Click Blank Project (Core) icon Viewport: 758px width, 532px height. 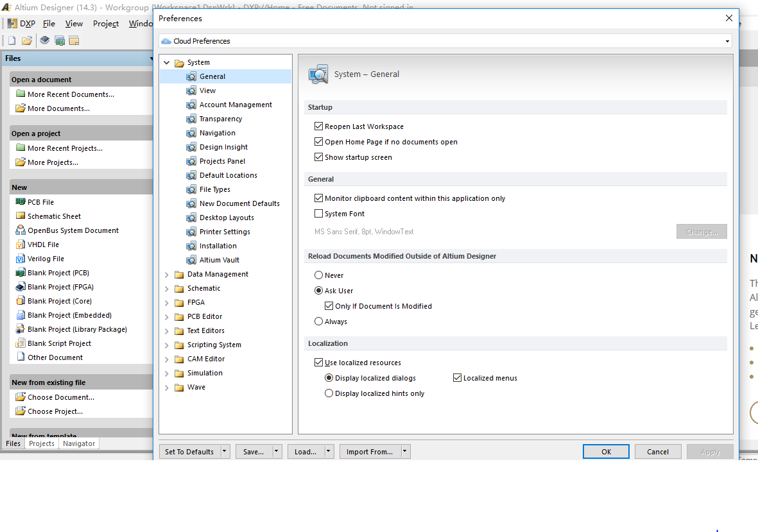pyautogui.click(x=21, y=300)
